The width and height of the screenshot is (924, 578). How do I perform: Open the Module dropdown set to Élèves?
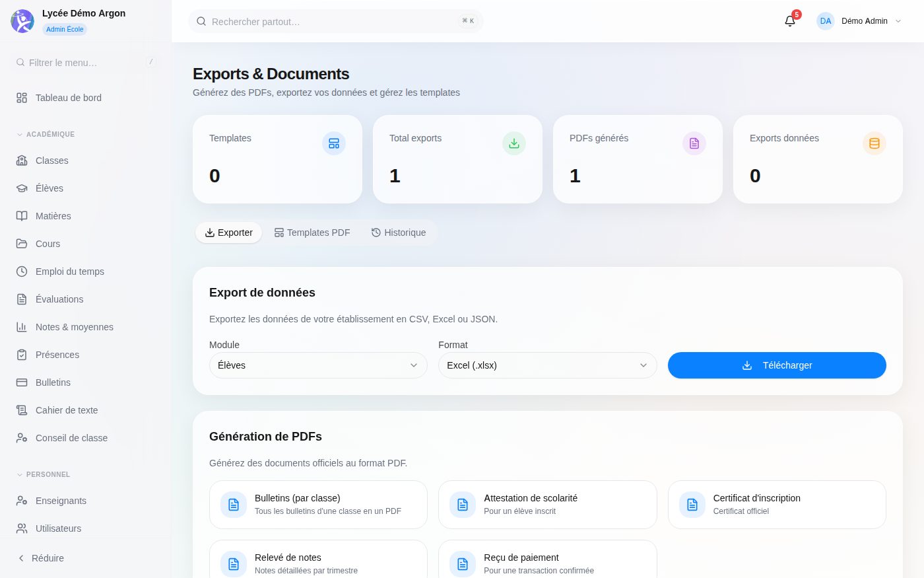[x=318, y=365]
